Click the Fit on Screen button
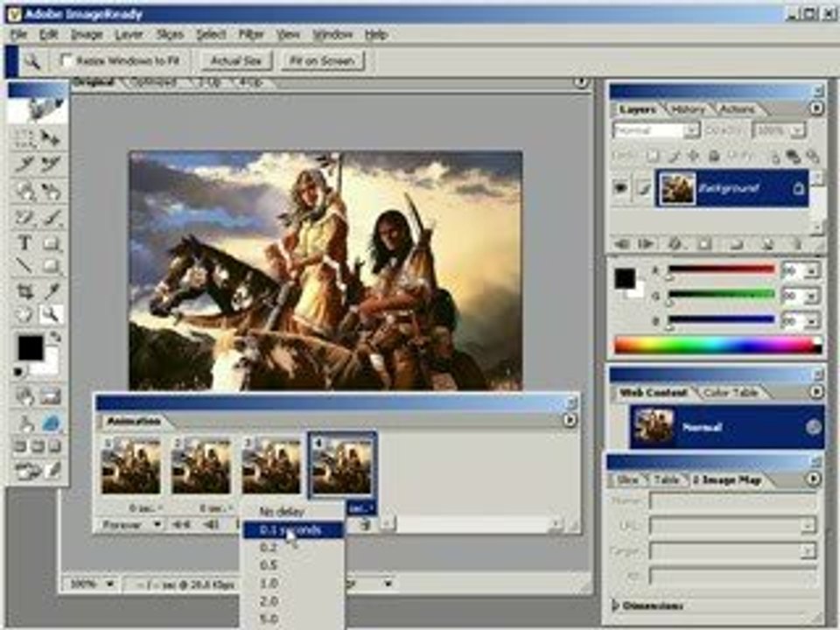 coord(321,60)
